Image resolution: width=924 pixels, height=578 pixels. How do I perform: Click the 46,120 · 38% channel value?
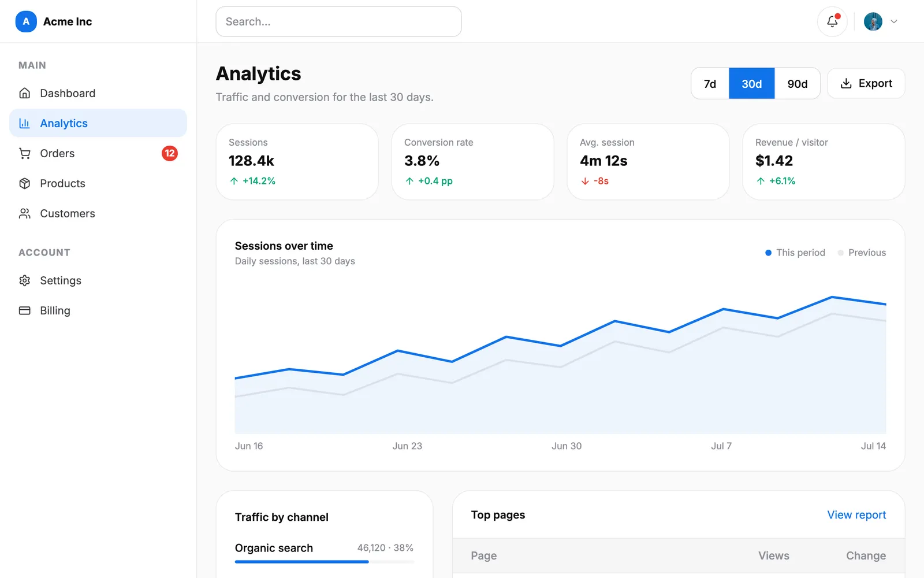coord(385,548)
